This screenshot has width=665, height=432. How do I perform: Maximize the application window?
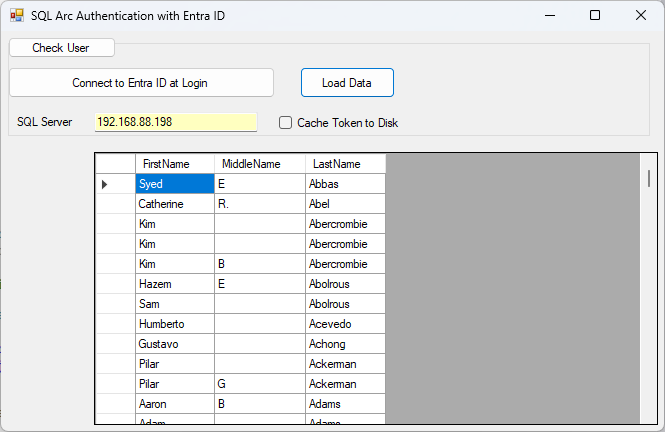coord(595,15)
